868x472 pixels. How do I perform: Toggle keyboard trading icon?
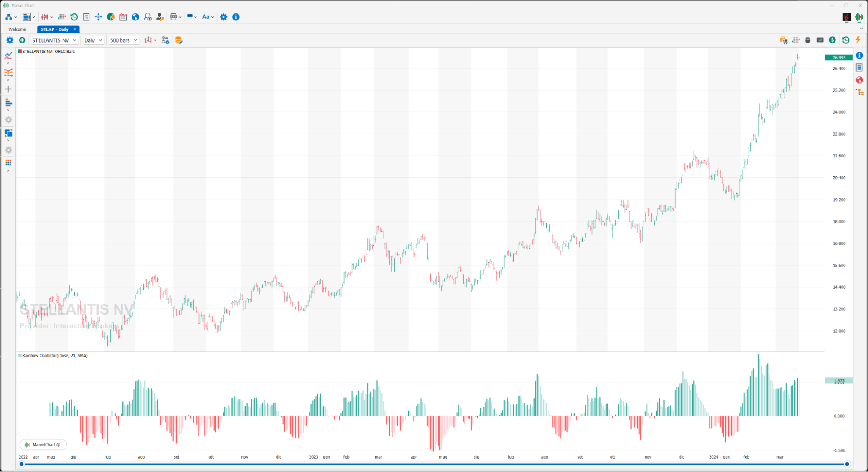tap(820, 40)
